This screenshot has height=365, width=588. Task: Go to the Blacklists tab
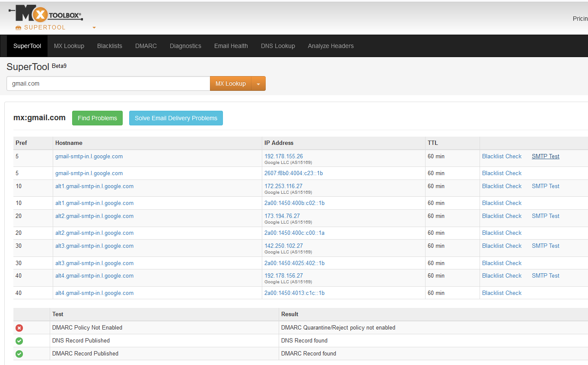110,46
